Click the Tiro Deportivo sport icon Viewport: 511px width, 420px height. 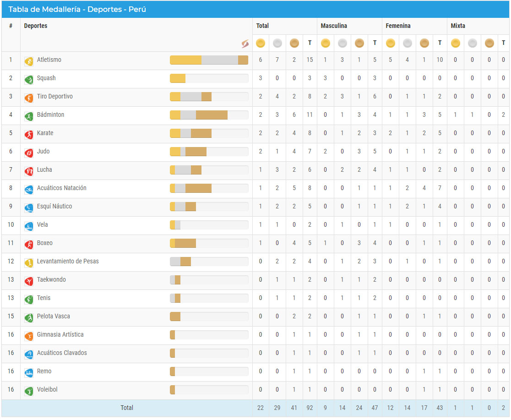(x=29, y=98)
